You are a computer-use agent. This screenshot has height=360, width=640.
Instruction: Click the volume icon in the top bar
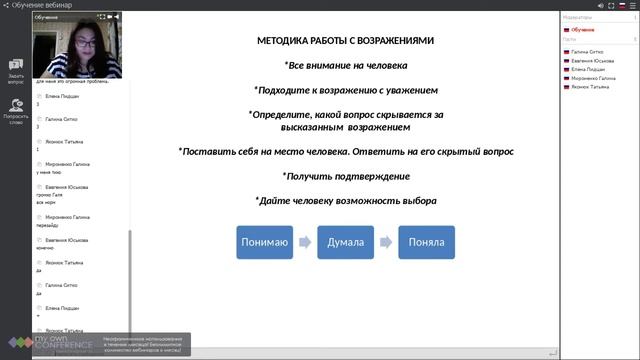point(600,5)
